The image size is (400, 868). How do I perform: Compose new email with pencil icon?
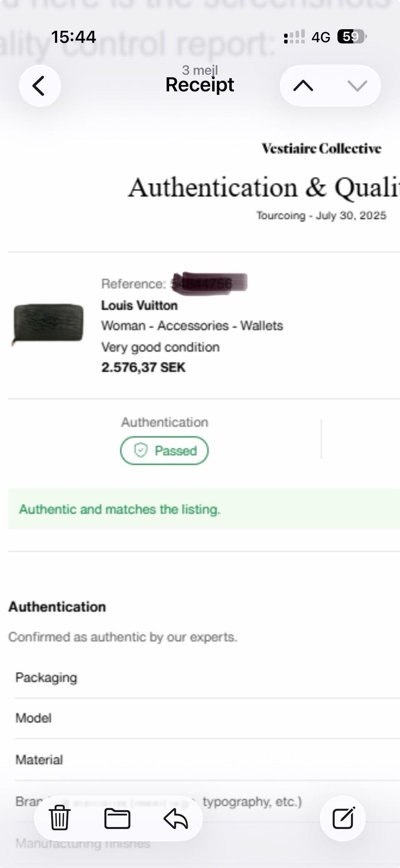click(343, 818)
